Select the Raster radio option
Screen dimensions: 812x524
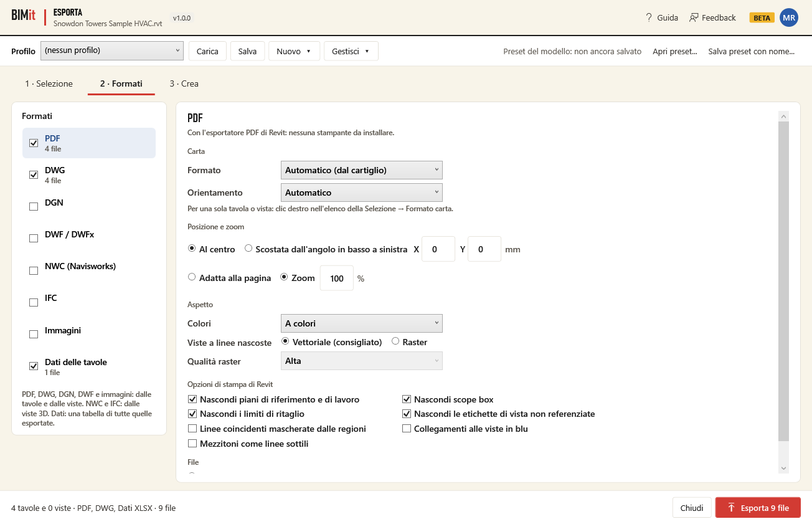point(395,341)
